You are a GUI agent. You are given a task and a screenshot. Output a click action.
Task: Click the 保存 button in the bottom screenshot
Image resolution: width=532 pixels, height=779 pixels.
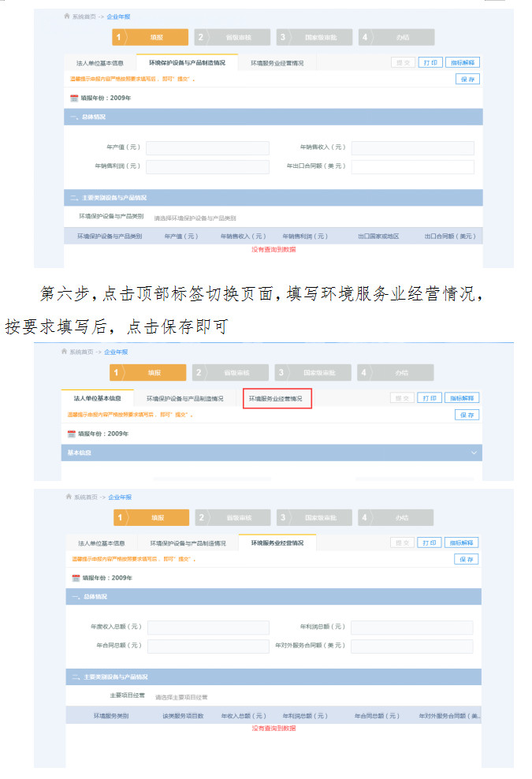click(467, 559)
